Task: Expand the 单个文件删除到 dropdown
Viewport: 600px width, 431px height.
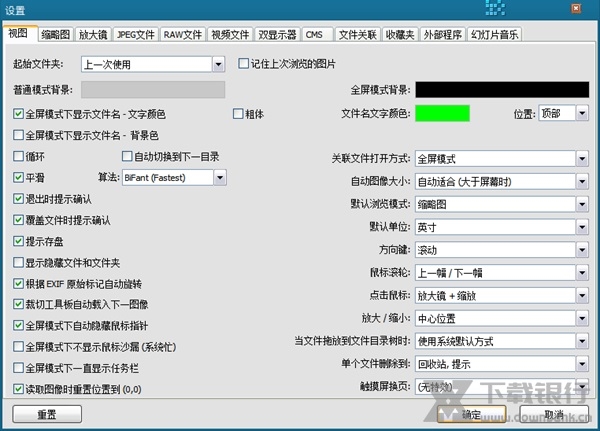Action: click(x=502, y=364)
